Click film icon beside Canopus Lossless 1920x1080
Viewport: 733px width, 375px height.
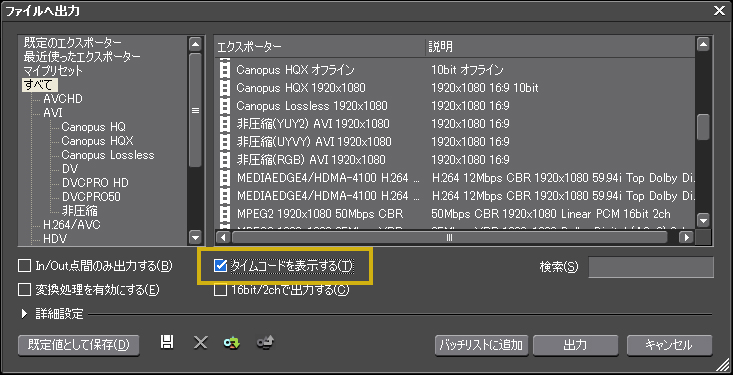click(225, 106)
